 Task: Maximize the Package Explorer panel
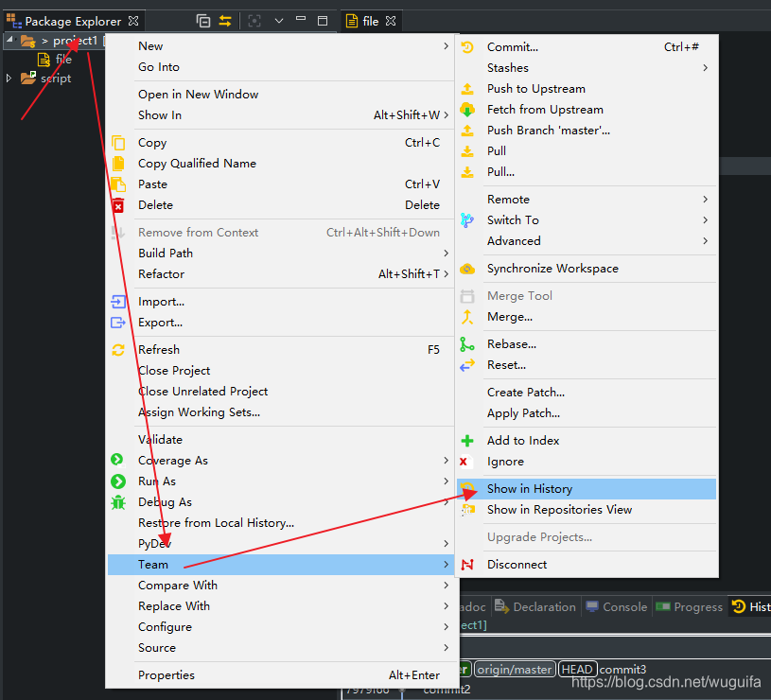(323, 21)
